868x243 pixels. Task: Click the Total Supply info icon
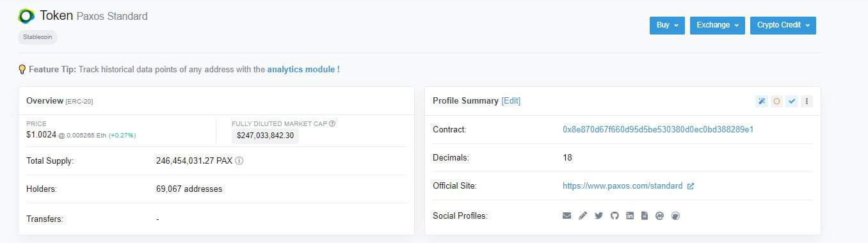239,161
